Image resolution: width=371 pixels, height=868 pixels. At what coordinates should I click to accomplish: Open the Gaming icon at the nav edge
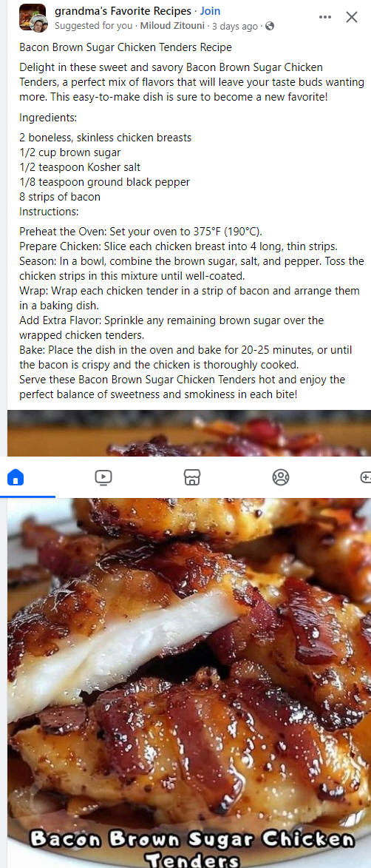(366, 477)
